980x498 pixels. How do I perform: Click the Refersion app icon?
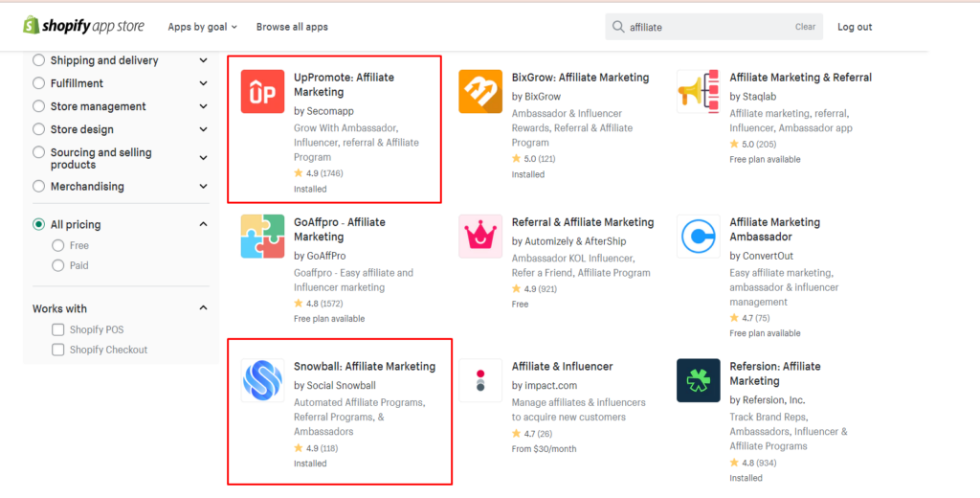698,380
